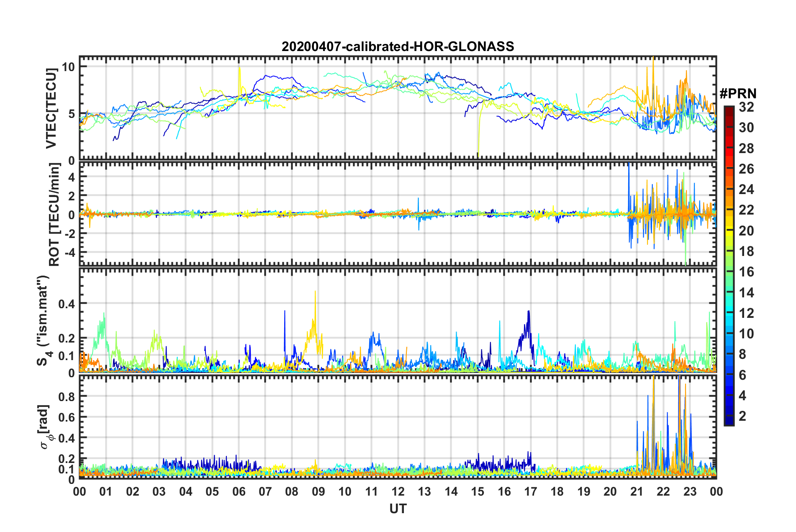796x532 pixels.
Task: Click the #PRN colorbar title
Action: click(x=737, y=94)
